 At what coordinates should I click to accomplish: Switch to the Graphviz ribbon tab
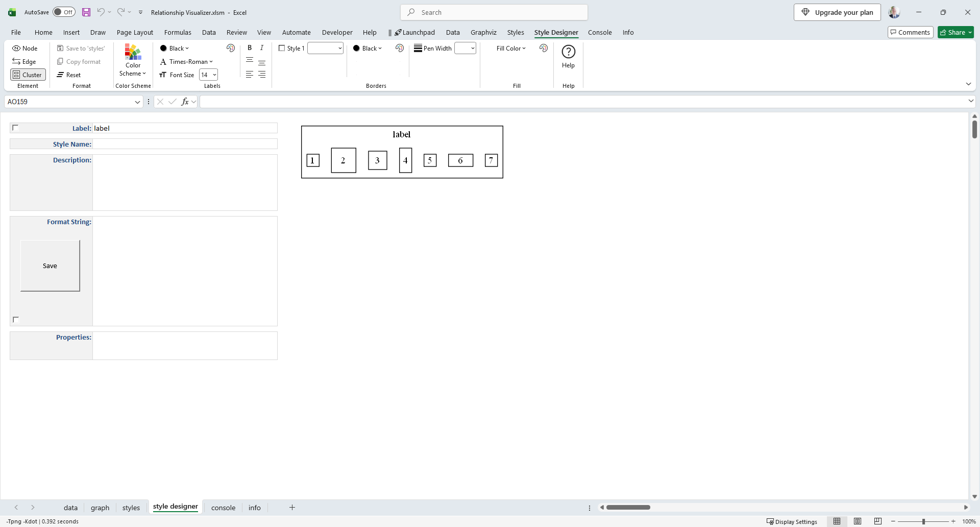(483, 32)
